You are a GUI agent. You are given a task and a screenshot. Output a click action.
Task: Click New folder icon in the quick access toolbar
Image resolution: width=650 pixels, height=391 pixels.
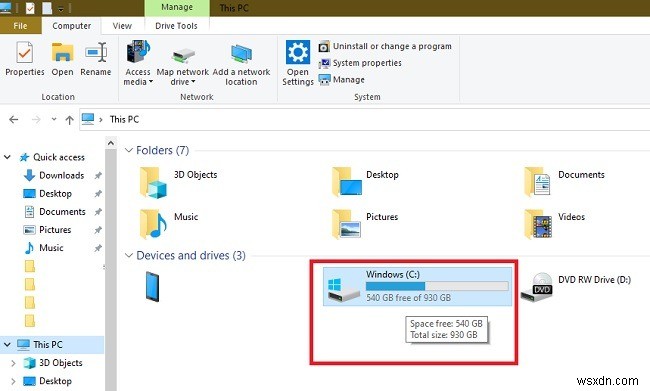(x=47, y=8)
